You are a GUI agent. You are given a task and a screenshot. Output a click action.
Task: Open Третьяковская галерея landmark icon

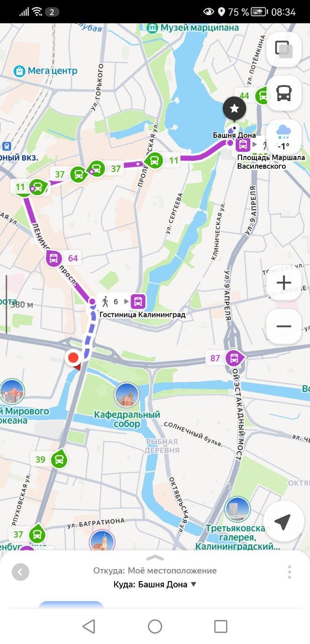click(238, 510)
